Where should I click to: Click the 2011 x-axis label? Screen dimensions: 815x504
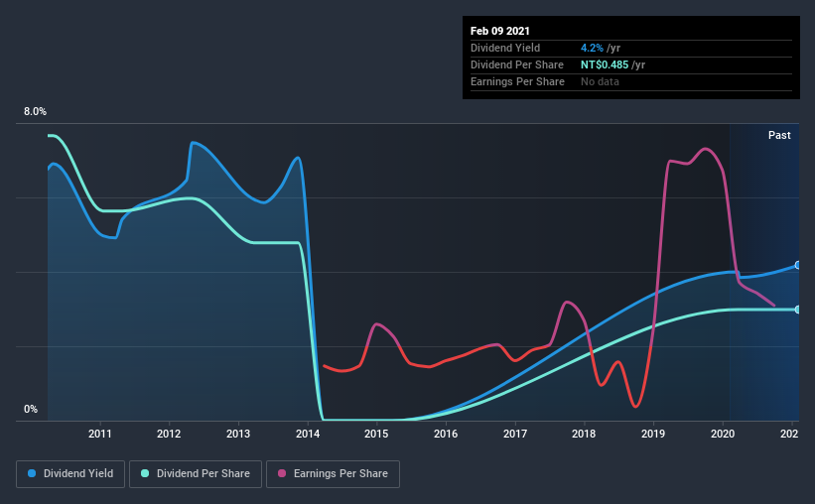coord(100,434)
